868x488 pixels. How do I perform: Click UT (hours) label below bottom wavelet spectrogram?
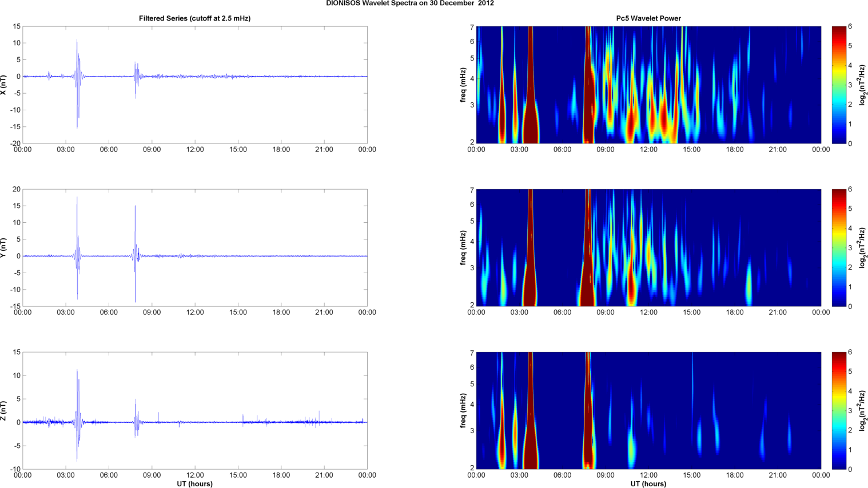coord(648,484)
